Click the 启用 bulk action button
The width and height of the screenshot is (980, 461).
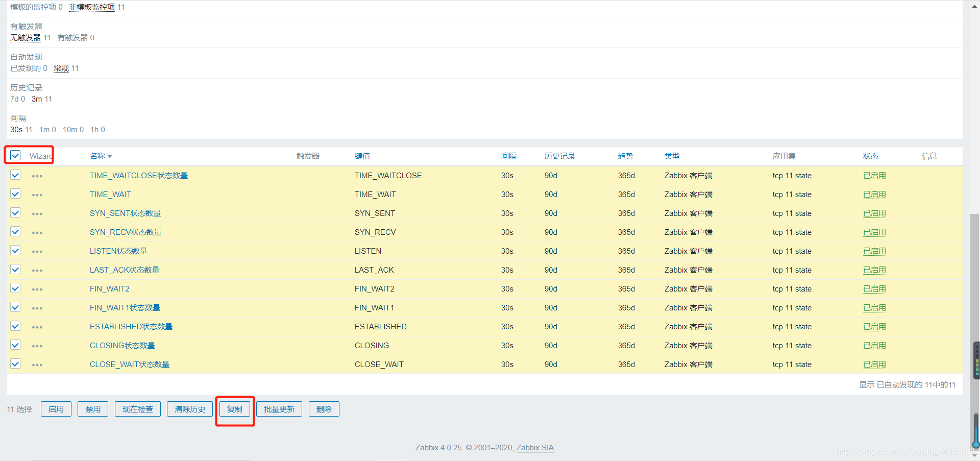tap(56, 409)
